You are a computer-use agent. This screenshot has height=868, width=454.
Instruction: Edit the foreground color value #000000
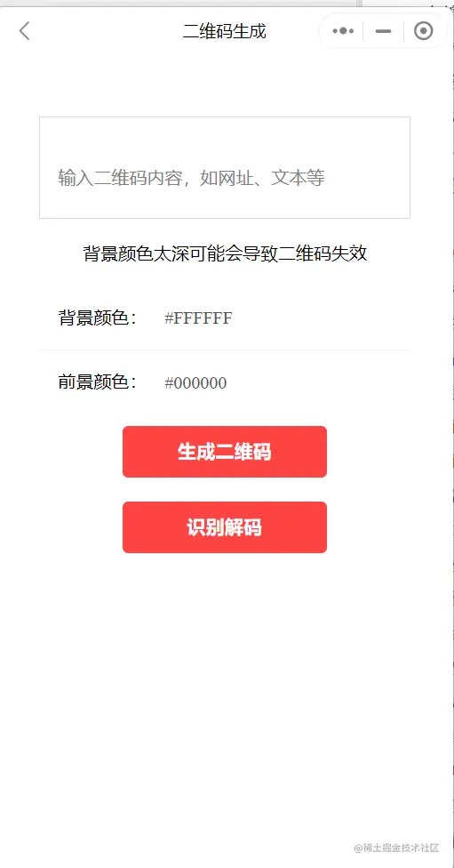[195, 383]
